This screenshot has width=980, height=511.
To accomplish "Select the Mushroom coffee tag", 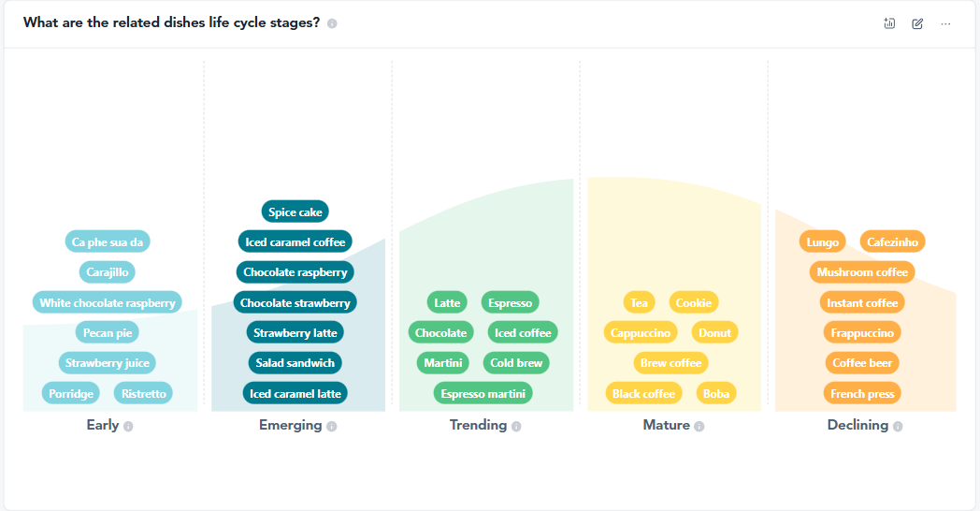I will coord(862,272).
